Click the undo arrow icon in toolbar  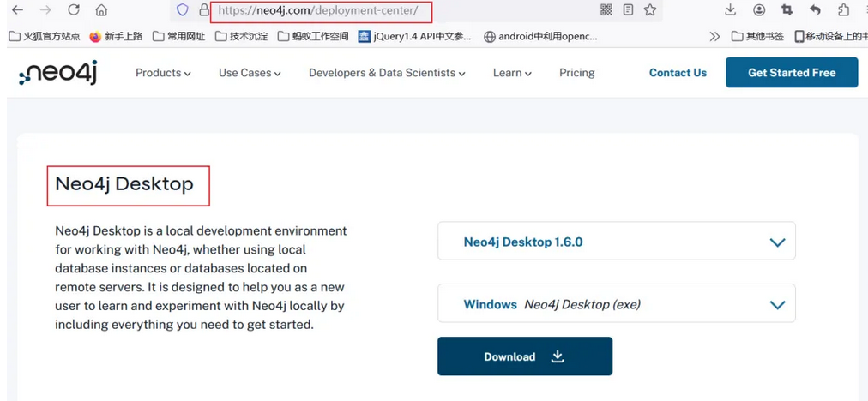click(x=815, y=9)
